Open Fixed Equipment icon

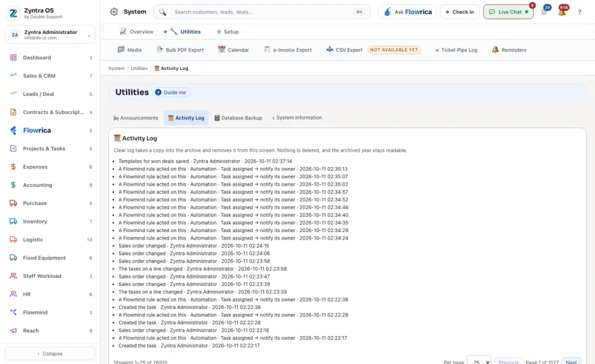pos(13,258)
